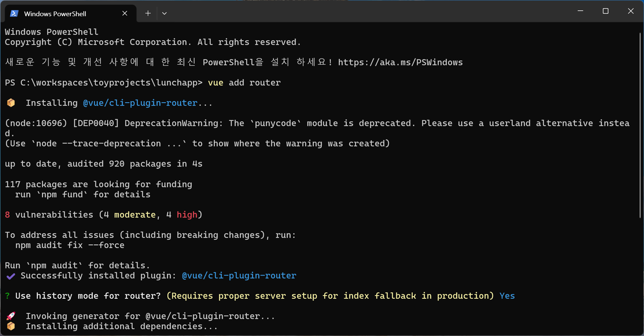Click the 'Invoking generator for @vue/cli-plugin-router...' text
Viewport: 644px width, 336px height.
[150, 316]
